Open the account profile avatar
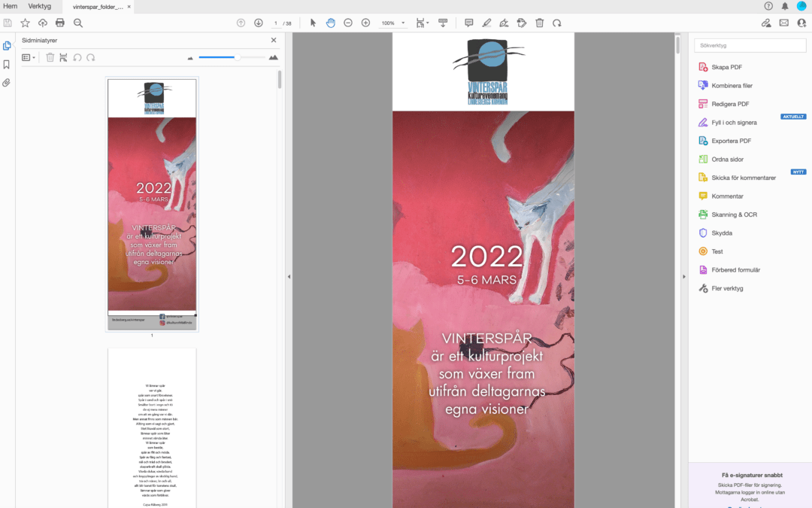 801,6
